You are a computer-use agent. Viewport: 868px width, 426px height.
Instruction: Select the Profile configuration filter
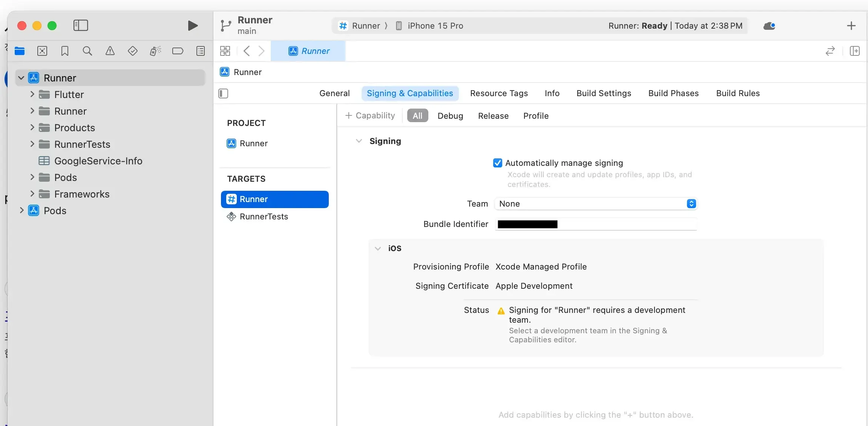[x=536, y=116]
